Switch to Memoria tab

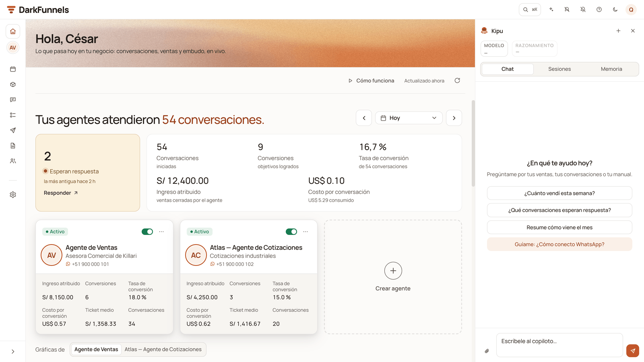pos(611,69)
